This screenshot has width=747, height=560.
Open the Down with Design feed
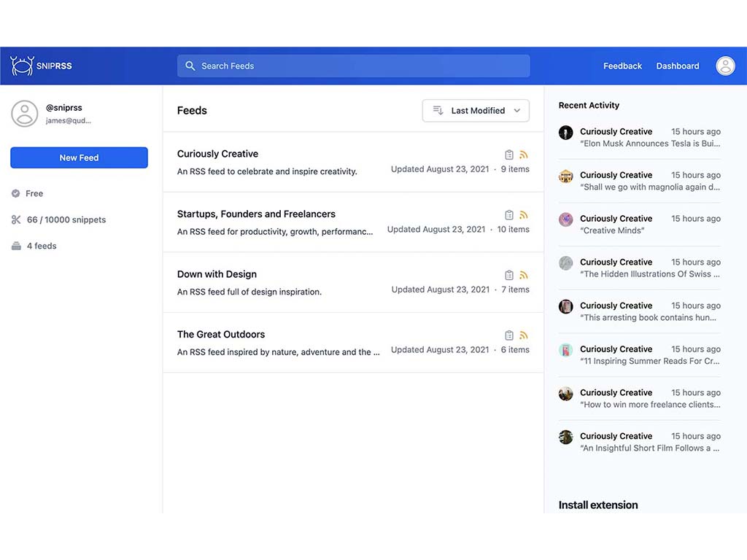pyautogui.click(x=217, y=274)
